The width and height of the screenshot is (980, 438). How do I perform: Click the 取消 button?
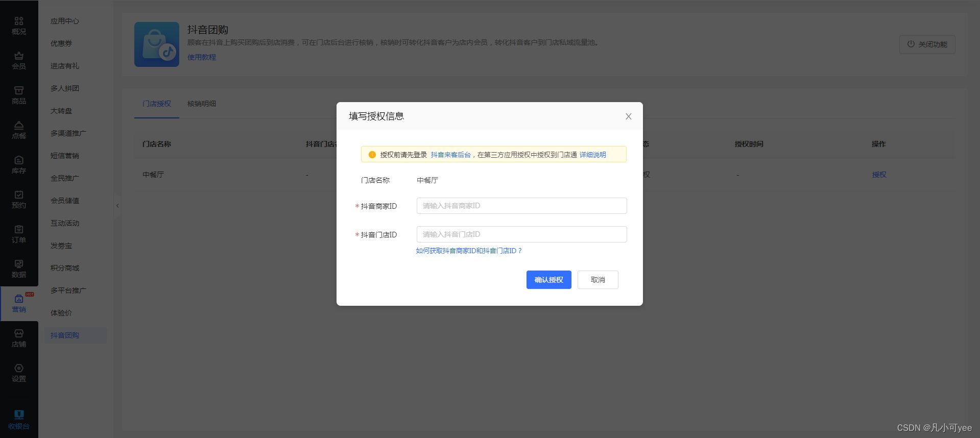point(598,280)
